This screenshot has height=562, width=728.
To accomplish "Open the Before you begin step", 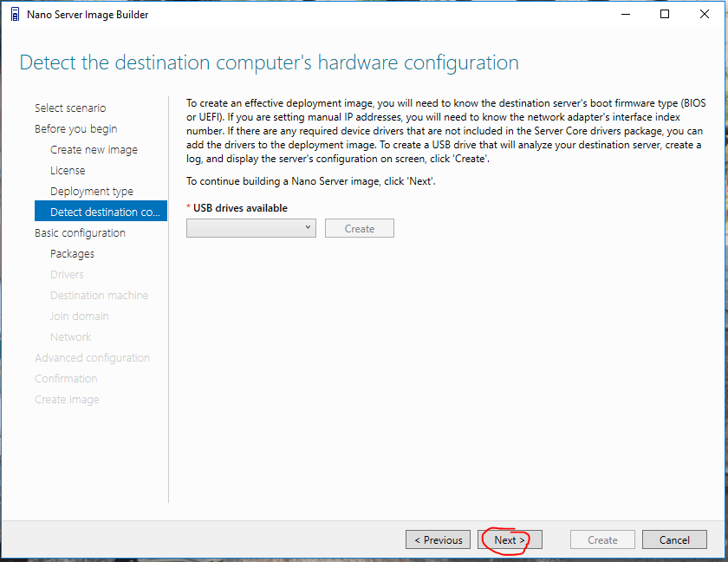I will (75, 129).
